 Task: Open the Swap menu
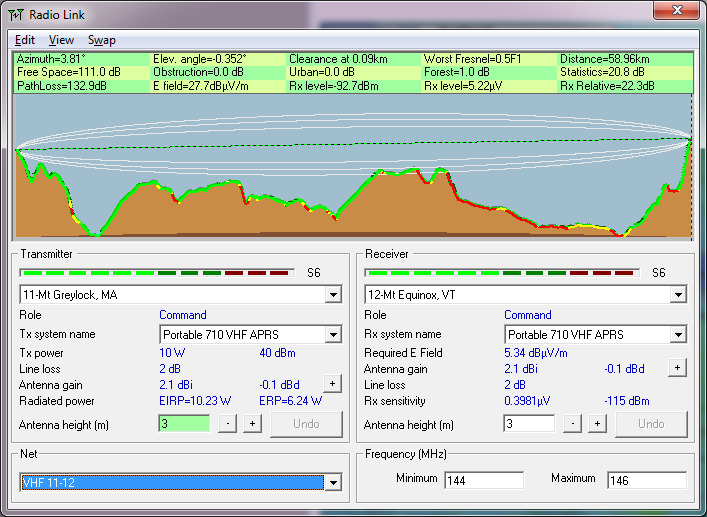coord(102,40)
